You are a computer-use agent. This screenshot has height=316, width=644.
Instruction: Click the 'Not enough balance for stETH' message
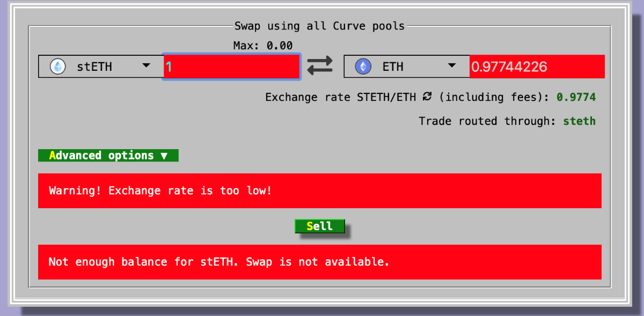click(320, 262)
